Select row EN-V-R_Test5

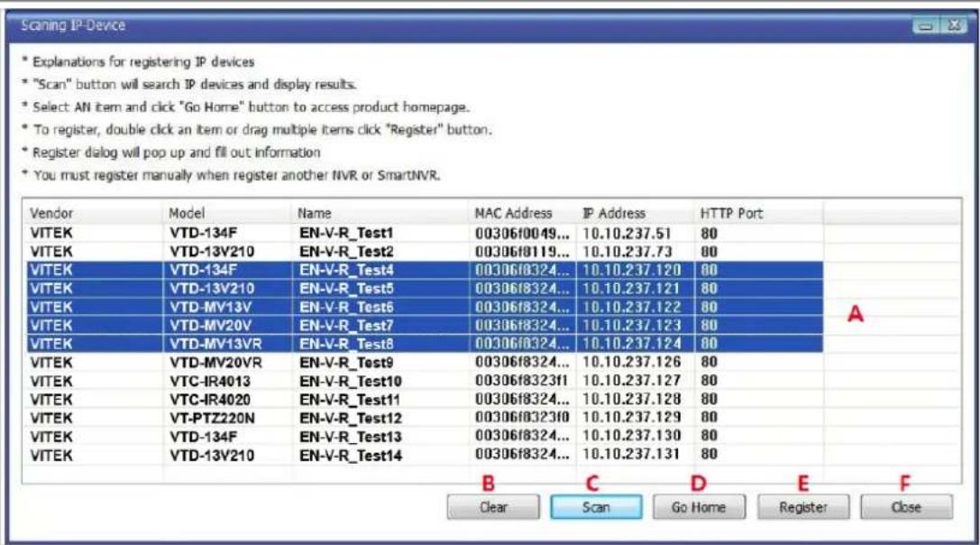click(424, 289)
